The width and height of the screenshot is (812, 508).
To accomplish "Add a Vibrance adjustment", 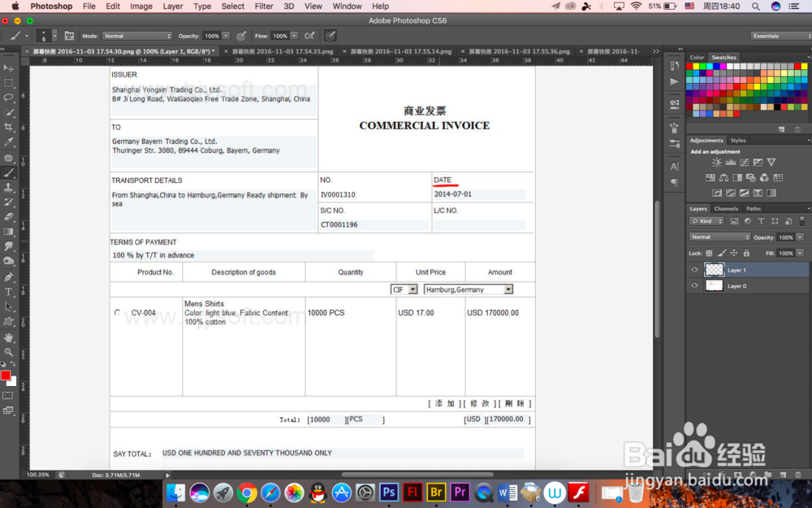I will pyautogui.click(x=771, y=163).
